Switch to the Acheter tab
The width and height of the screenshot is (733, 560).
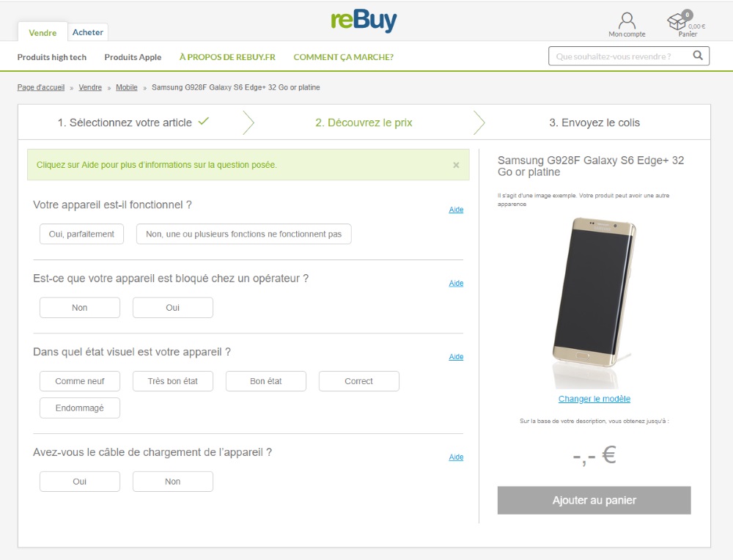(x=87, y=32)
